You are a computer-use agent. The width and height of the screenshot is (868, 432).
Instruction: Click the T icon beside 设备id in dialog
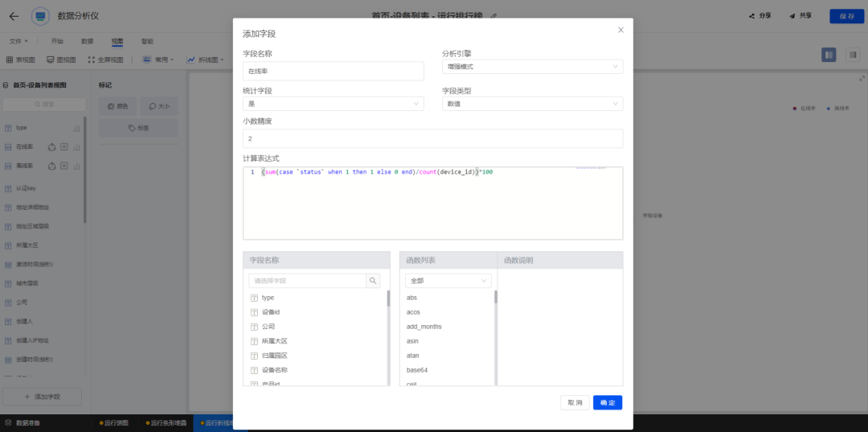coord(254,312)
